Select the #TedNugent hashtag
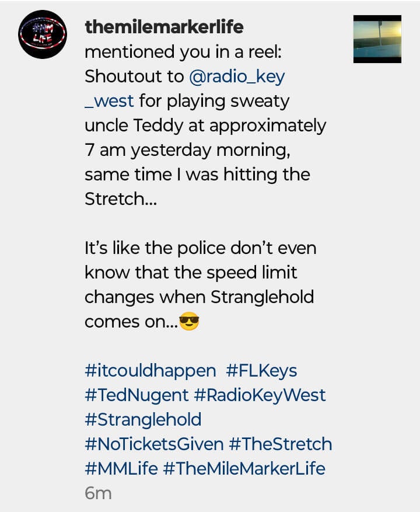 coord(136,395)
